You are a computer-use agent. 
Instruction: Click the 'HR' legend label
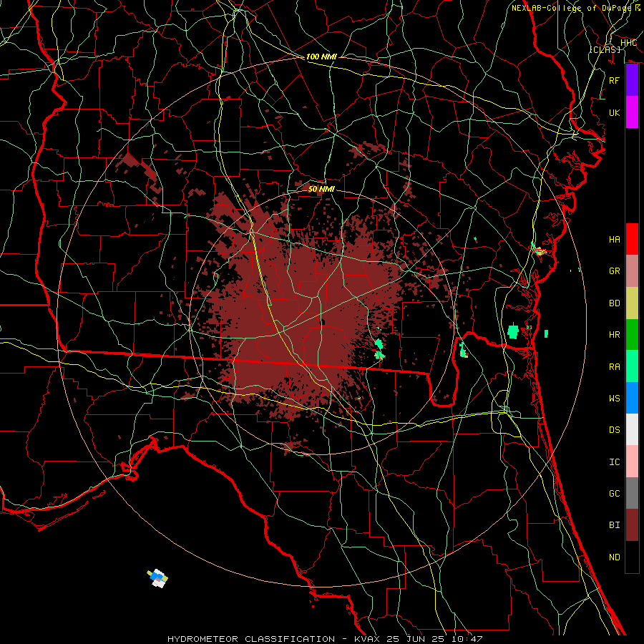tap(614, 335)
